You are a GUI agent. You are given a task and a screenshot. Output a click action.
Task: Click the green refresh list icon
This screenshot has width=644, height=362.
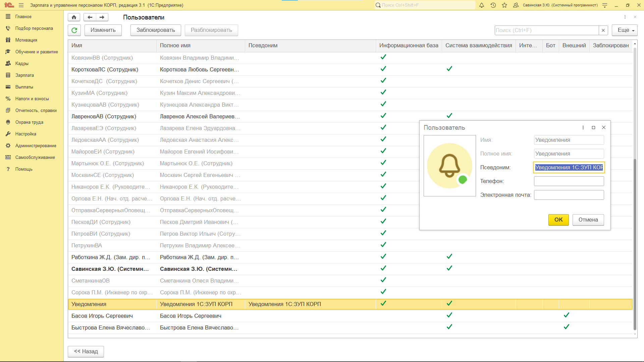74,30
